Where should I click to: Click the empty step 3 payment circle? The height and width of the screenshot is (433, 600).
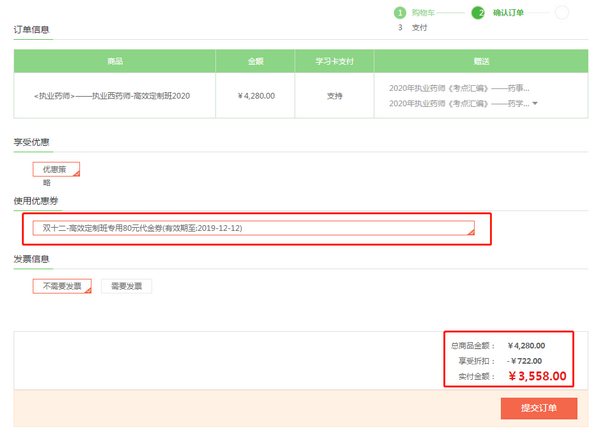[x=561, y=13]
